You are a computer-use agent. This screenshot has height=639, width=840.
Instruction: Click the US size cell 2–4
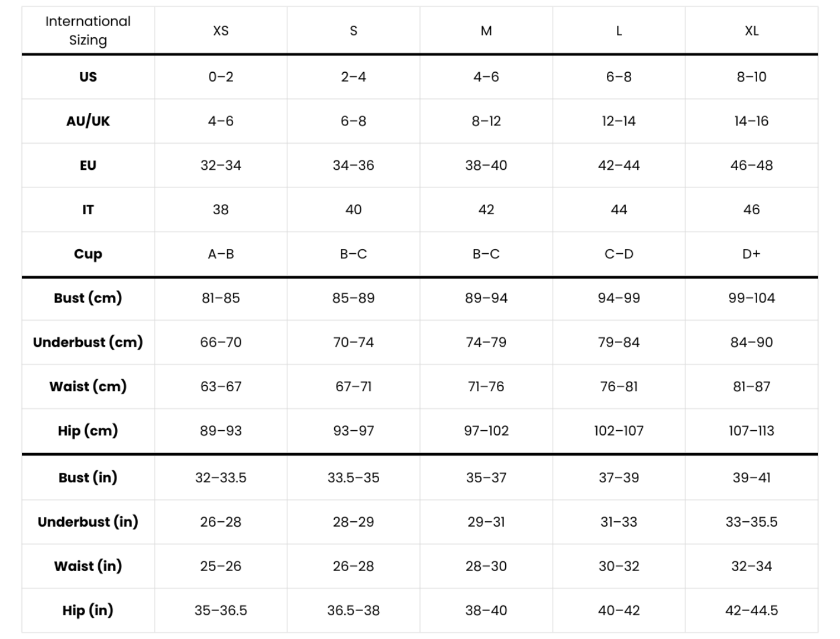(x=353, y=77)
